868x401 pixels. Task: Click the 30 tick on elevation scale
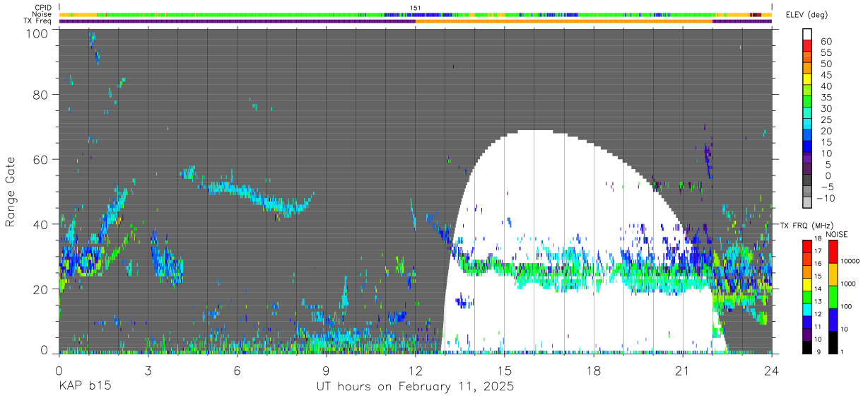tap(825, 109)
